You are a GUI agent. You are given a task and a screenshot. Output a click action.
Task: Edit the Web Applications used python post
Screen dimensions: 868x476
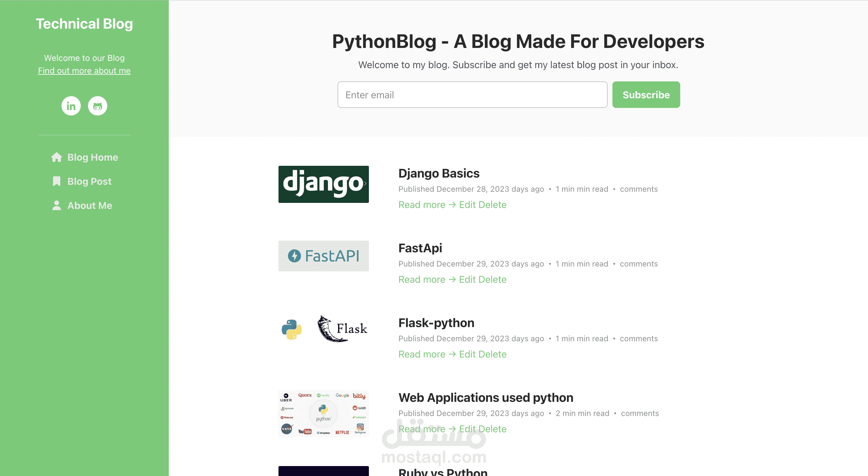pos(467,429)
